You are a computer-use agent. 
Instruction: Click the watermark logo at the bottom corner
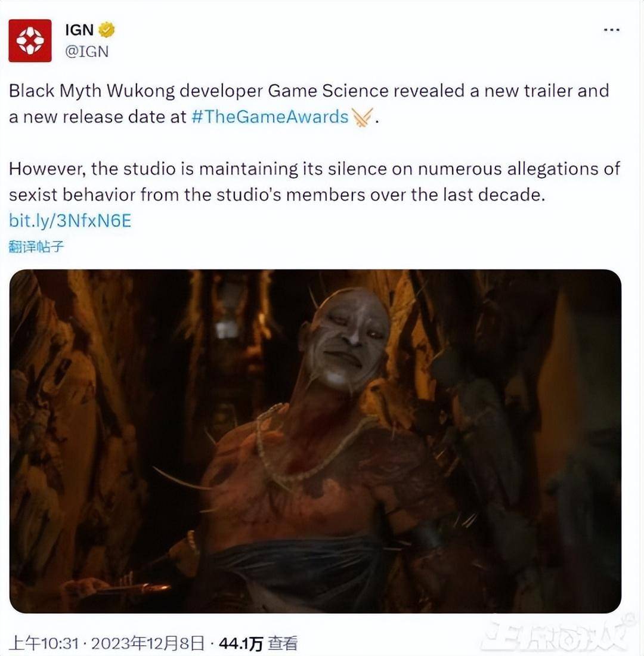coord(558,635)
